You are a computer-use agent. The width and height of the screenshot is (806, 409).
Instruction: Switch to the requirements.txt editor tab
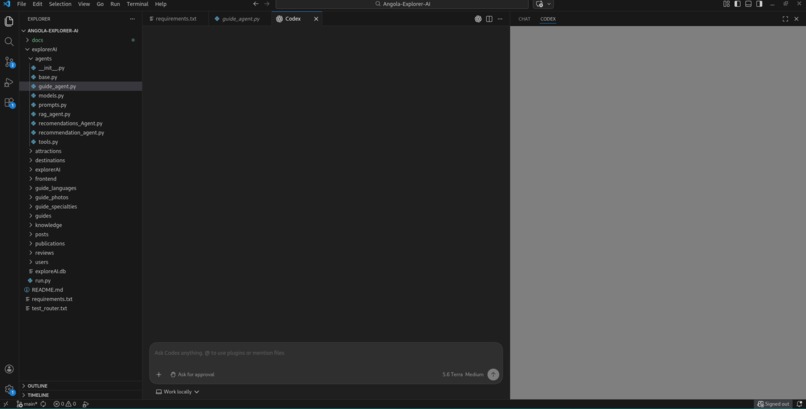[x=176, y=19]
